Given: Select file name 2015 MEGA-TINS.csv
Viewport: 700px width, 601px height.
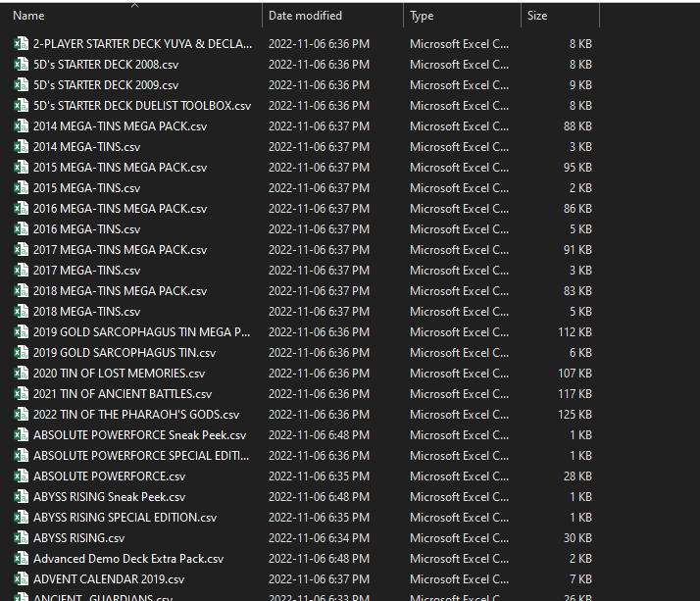Looking at the screenshot, I should (86, 187).
